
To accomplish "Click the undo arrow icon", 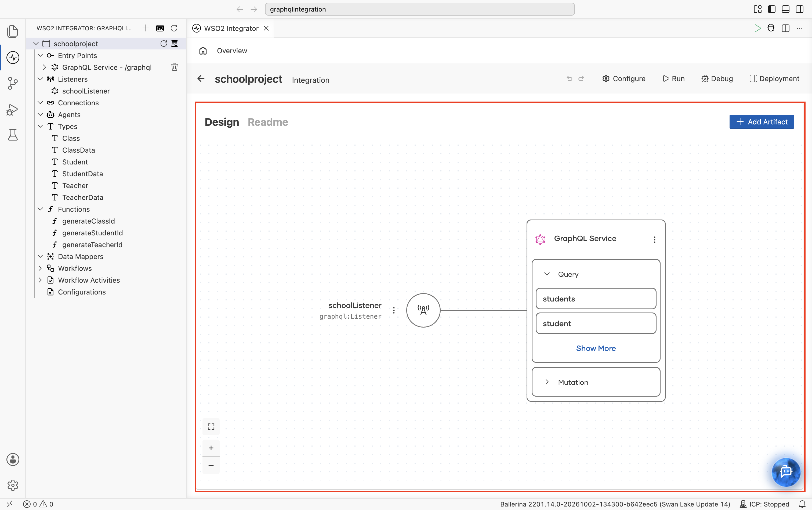I will pos(569,78).
